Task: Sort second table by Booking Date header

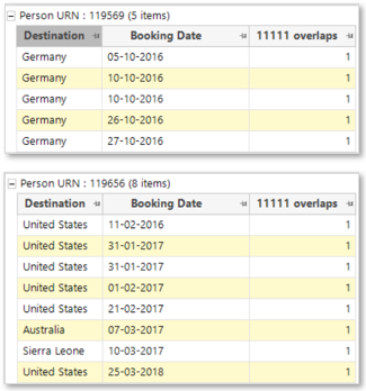Action: pyautogui.click(x=166, y=203)
